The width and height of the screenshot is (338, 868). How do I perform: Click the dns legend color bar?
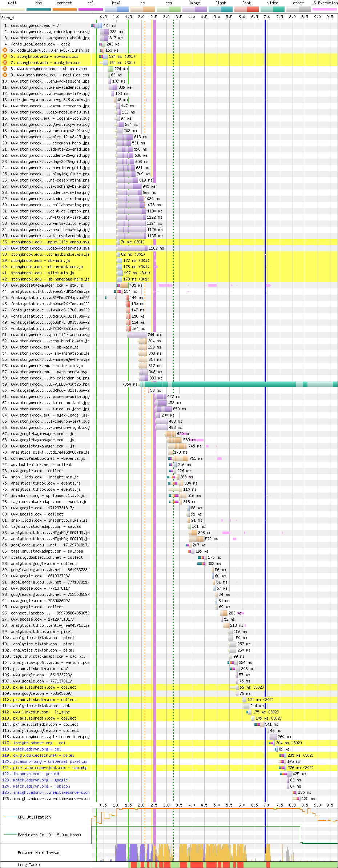(39, 9)
